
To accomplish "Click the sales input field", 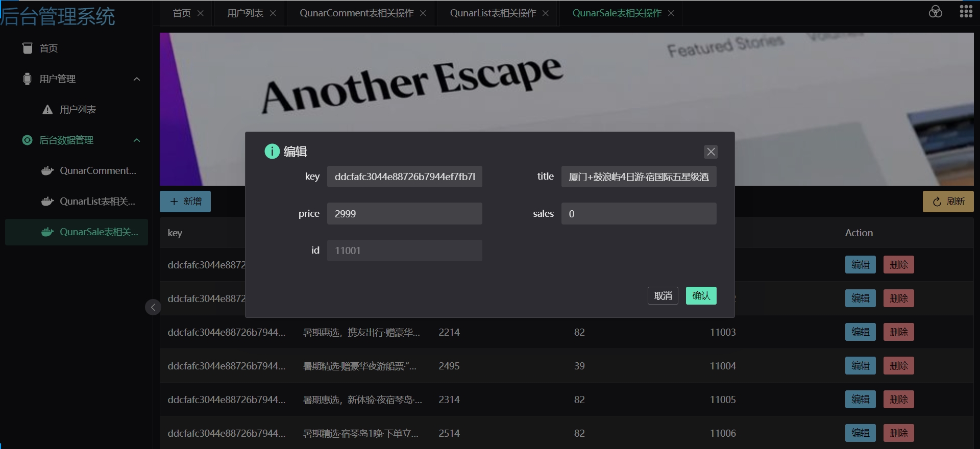I will pos(639,214).
